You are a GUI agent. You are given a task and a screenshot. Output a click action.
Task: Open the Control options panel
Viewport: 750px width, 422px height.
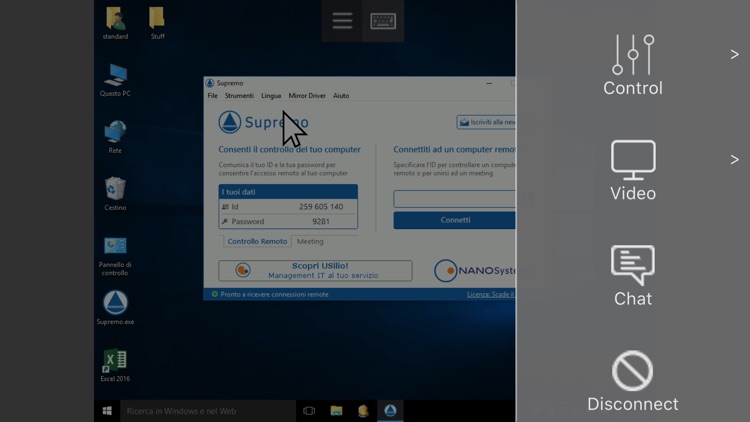(x=633, y=66)
